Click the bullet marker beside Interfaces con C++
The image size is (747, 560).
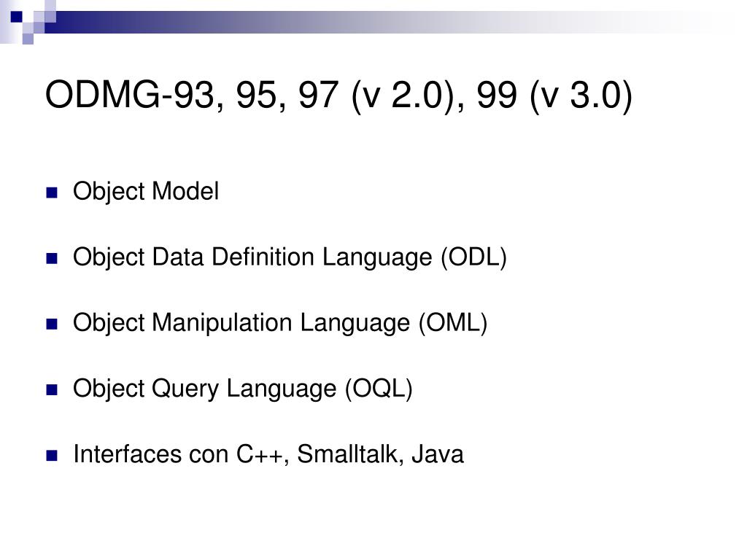(52, 455)
